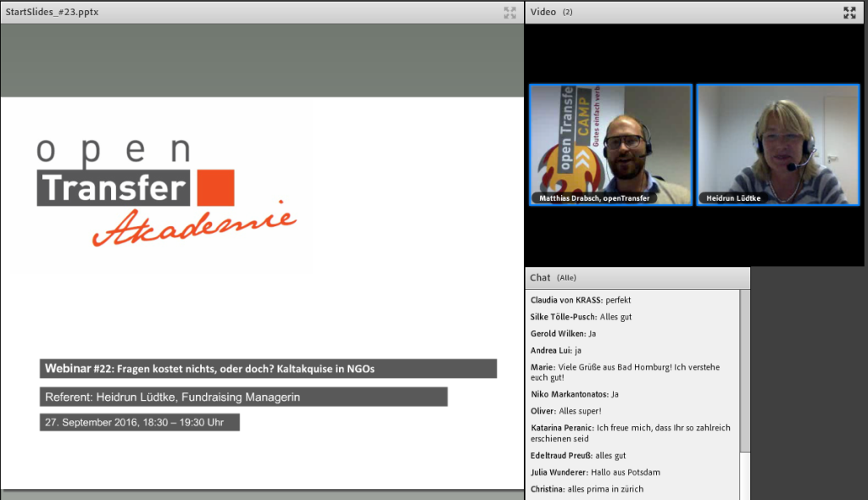Click Silke Tölle-Pusch's 'Alles gut' message
Viewport: 868px width, 500px height.
(x=581, y=317)
